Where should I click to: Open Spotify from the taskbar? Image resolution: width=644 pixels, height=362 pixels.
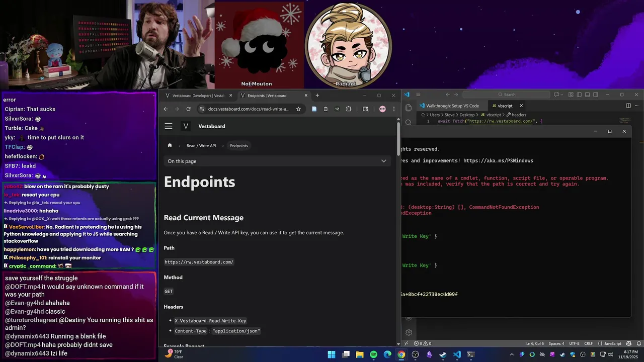pos(373,354)
